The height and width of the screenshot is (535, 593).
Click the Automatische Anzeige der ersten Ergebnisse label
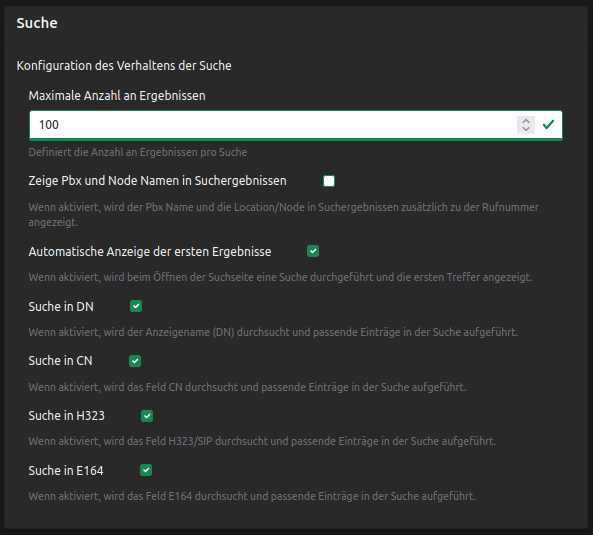click(150, 252)
